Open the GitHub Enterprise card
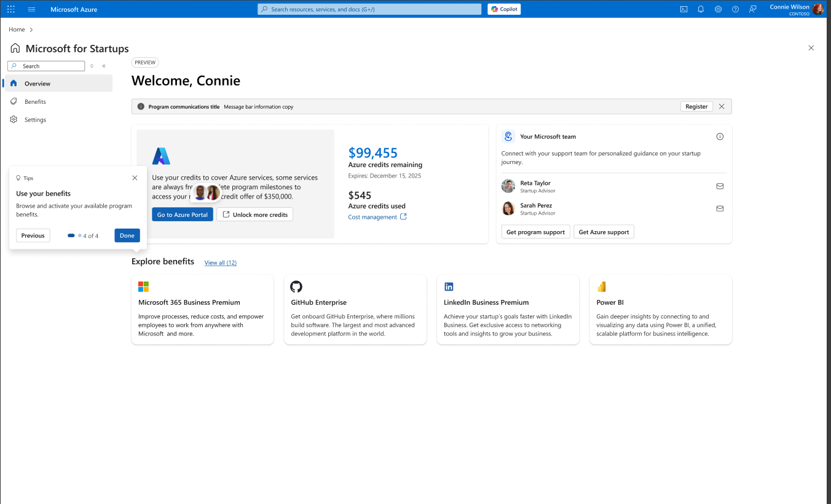 tap(355, 309)
